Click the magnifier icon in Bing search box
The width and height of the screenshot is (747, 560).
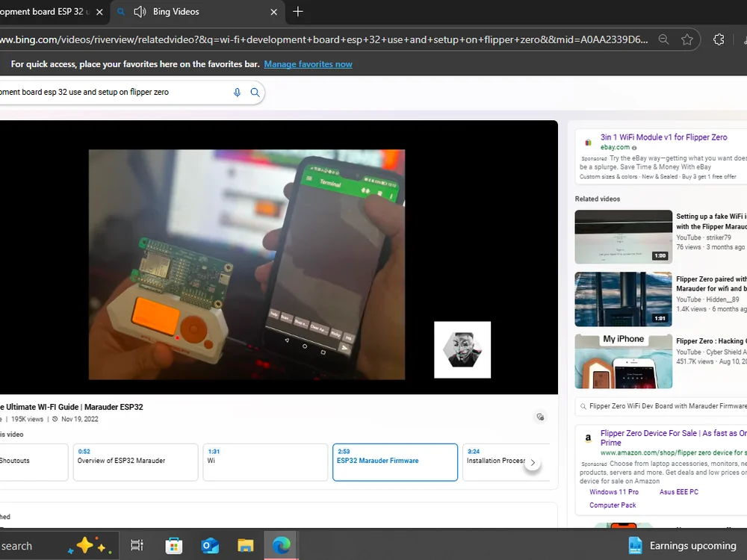pos(255,93)
